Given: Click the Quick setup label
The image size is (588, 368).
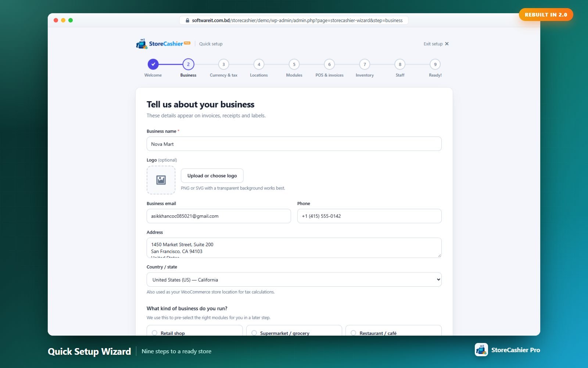Looking at the screenshot, I should pos(211,44).
